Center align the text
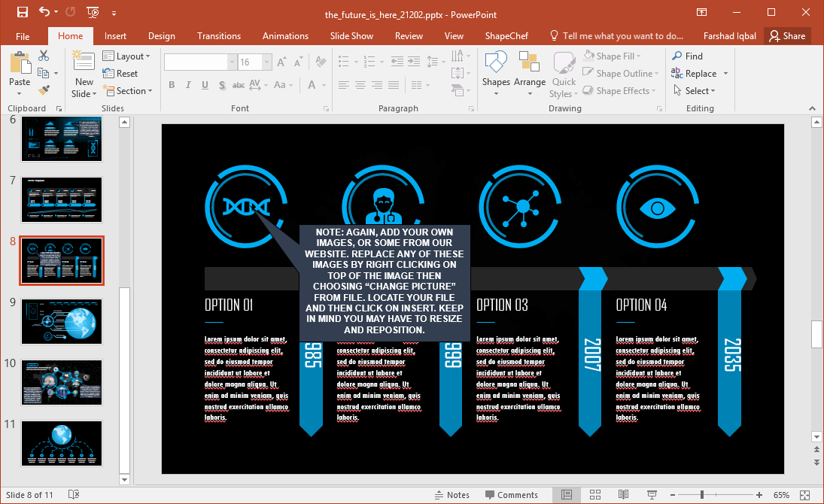The image size is (824, 504). click(x=360, y=84)
